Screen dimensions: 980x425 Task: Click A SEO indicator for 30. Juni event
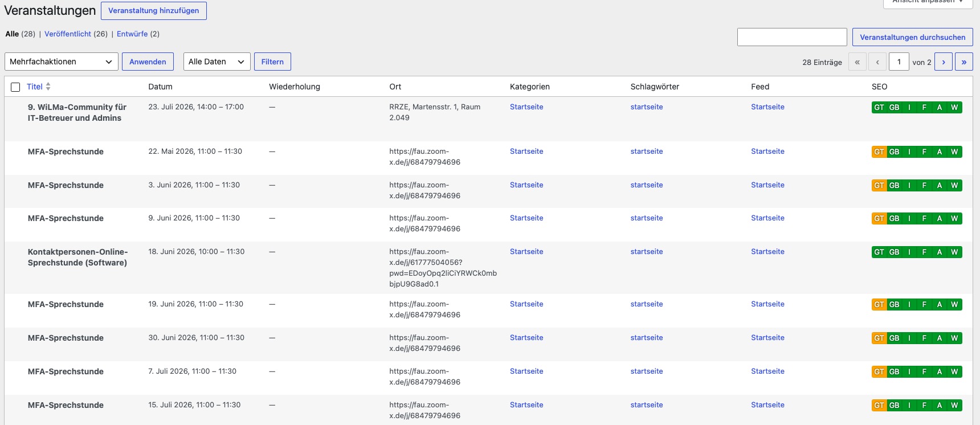click(940, 338)
